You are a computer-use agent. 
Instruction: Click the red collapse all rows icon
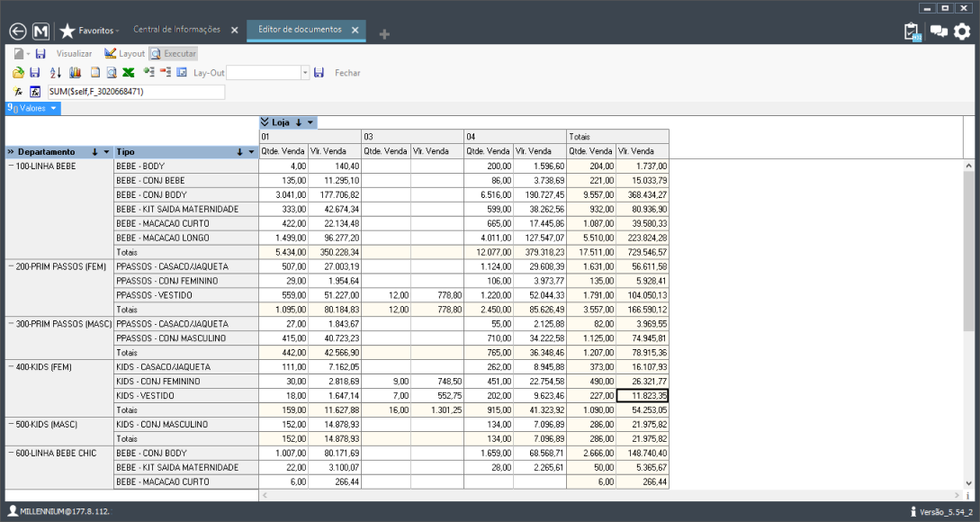[165, 73]
